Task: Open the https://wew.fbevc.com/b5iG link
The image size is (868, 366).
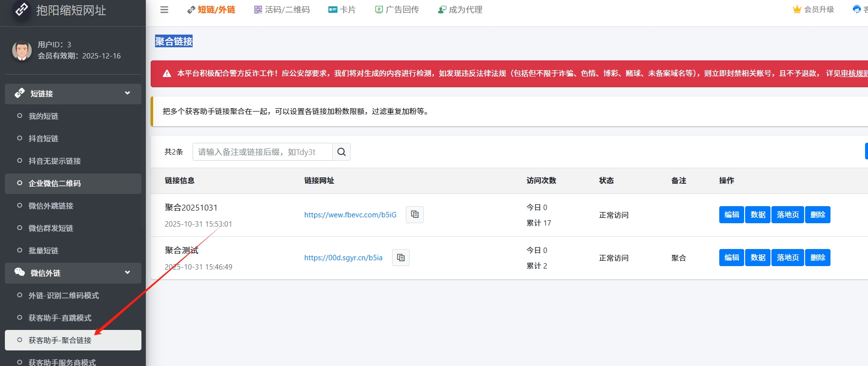Action: (x=350, y=215)
